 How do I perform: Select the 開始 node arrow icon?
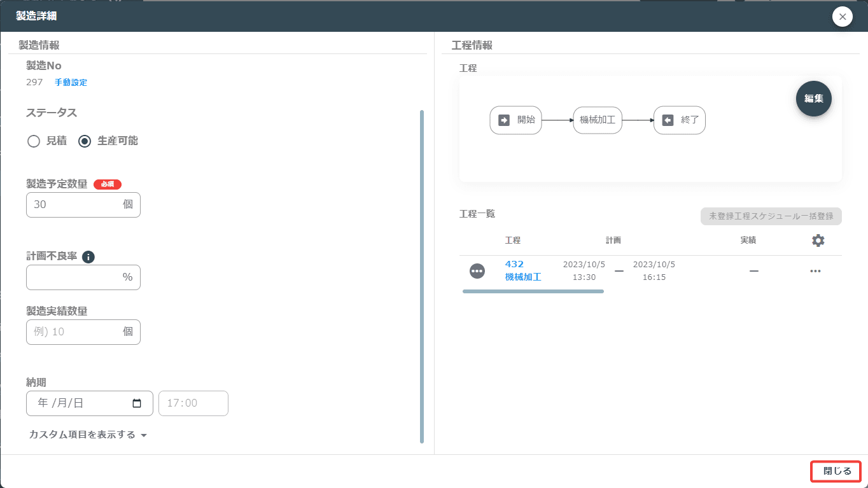click(x=504, y=120)
